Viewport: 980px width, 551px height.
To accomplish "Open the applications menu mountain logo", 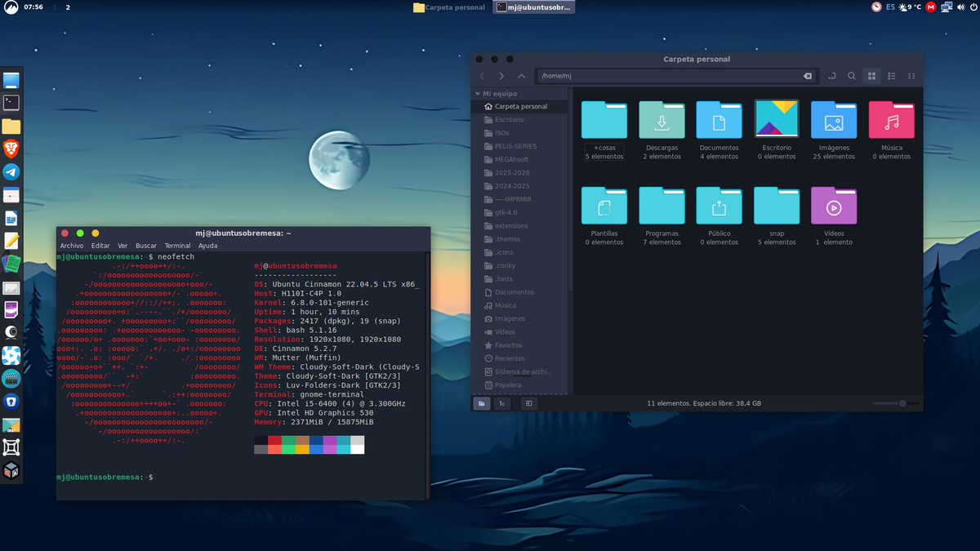I will (x=10, y=7).
